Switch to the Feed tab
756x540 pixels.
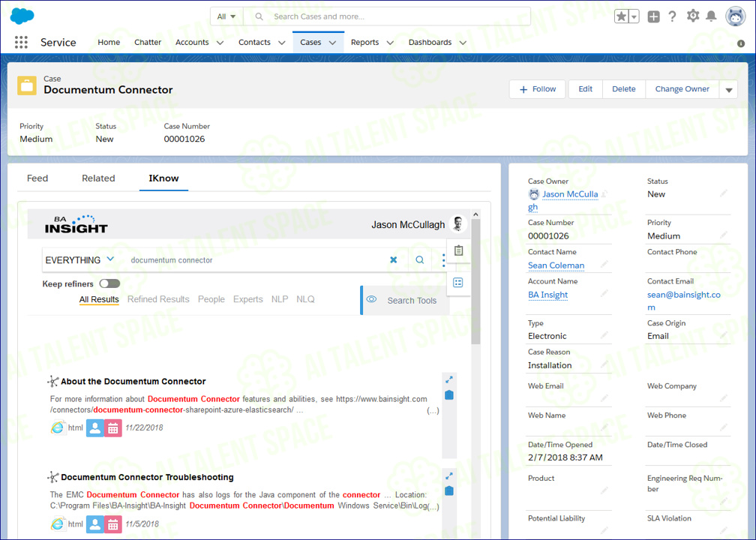click(x=37, y=178)
